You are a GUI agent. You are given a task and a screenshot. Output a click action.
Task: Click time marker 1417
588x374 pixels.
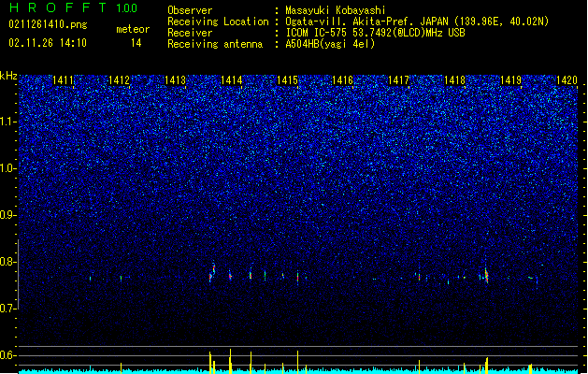[x=398, y=79]
